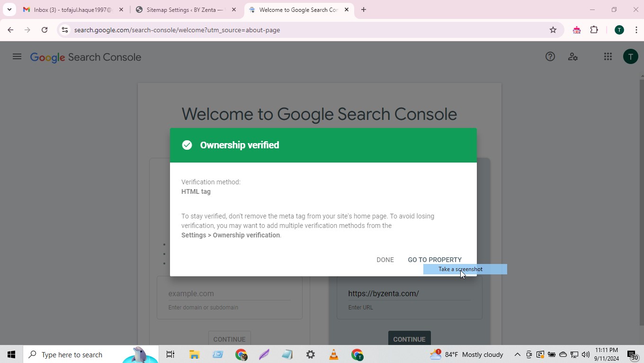Open the weather widget 84°F Mostly cloudy
644x363 pixels.
(466, 354)
